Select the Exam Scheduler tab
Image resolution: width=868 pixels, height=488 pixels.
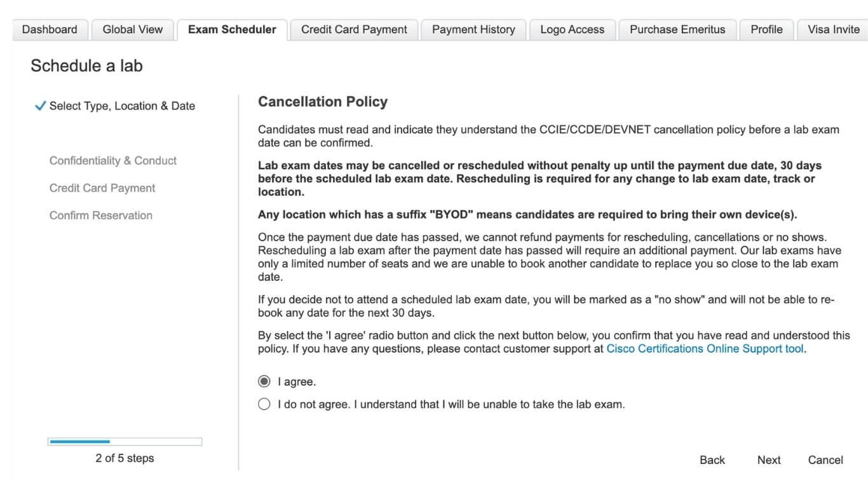tap(232, 29)
